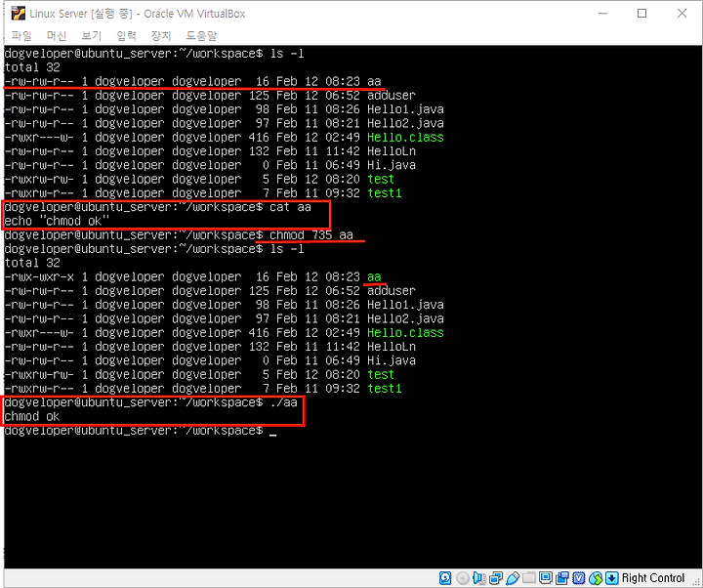Click the 'cat aa' command text
Screen dimensions: 703x588
pos(291,207)
